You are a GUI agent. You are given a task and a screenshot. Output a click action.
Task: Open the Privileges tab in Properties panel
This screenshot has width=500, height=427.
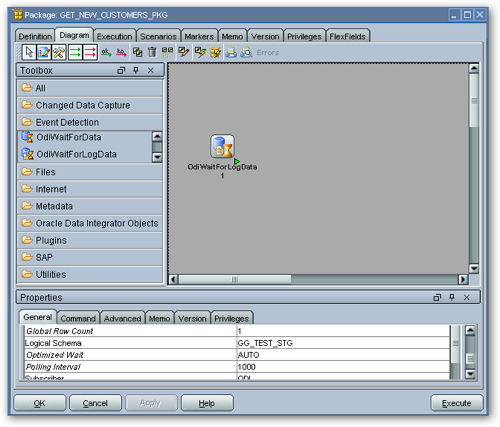coord(232,319)
